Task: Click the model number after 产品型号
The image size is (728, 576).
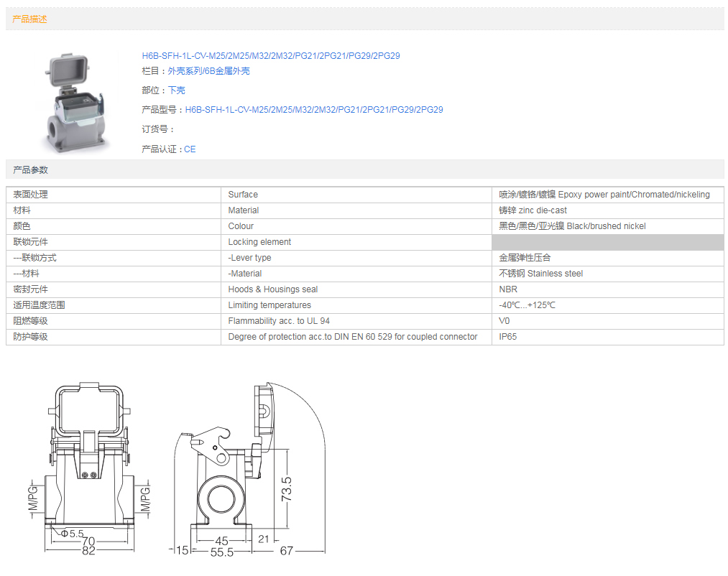Action: tap(313, 110)
